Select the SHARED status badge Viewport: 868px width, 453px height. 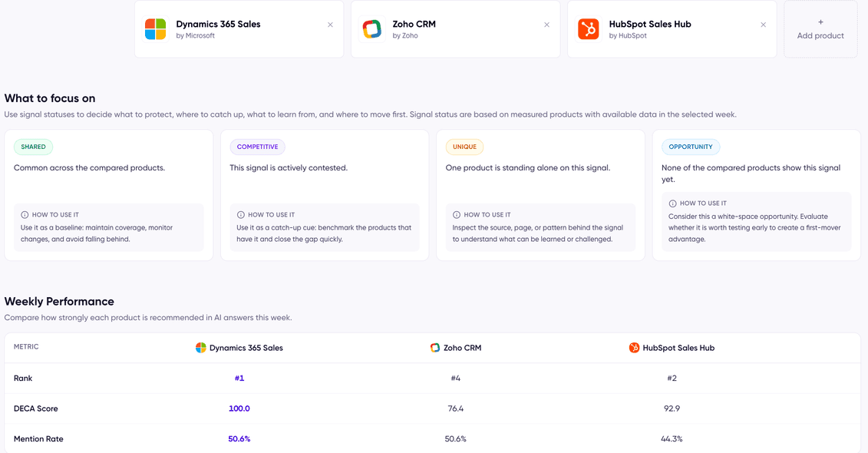pos(33,147)
